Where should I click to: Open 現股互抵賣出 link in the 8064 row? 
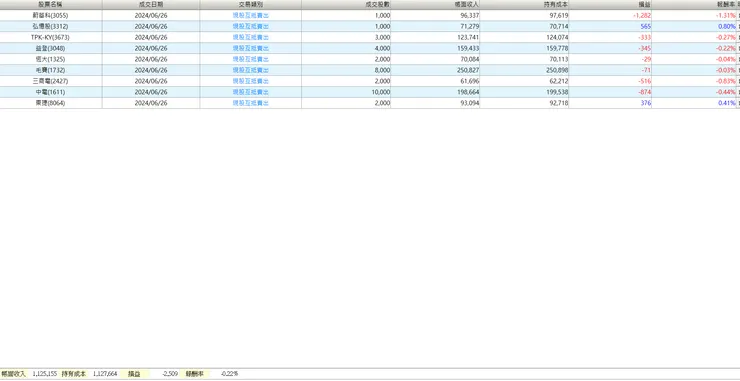pos(251,103)
